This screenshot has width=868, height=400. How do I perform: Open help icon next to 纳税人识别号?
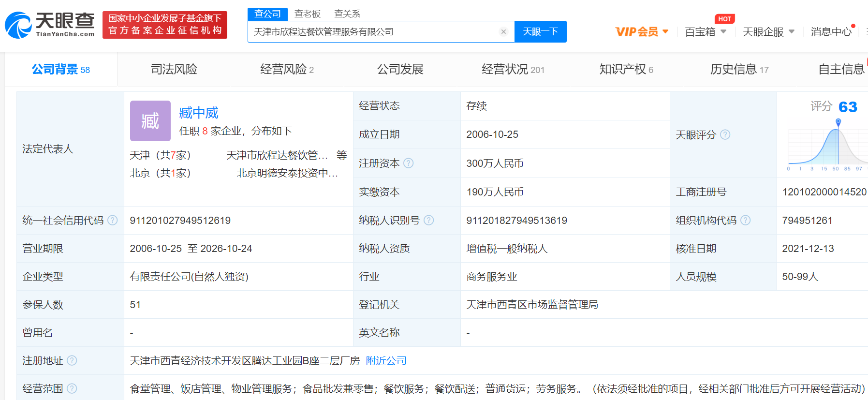(x=429, y=220)
